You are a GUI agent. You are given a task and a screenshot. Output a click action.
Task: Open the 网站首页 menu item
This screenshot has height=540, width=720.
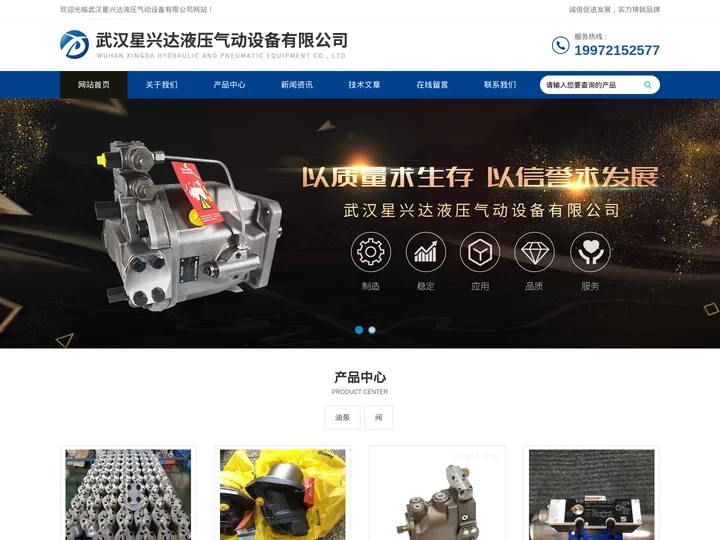pos(94,85)
